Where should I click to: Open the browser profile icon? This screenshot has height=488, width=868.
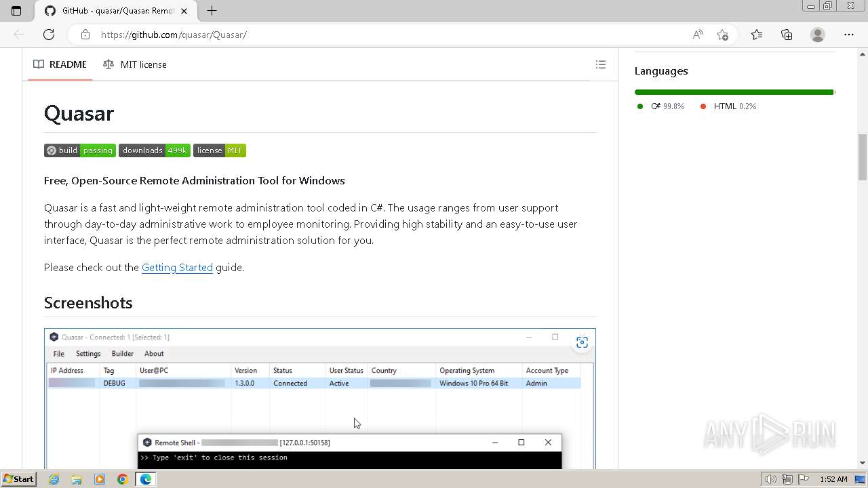pyautogui.click(x=818, y=35)
